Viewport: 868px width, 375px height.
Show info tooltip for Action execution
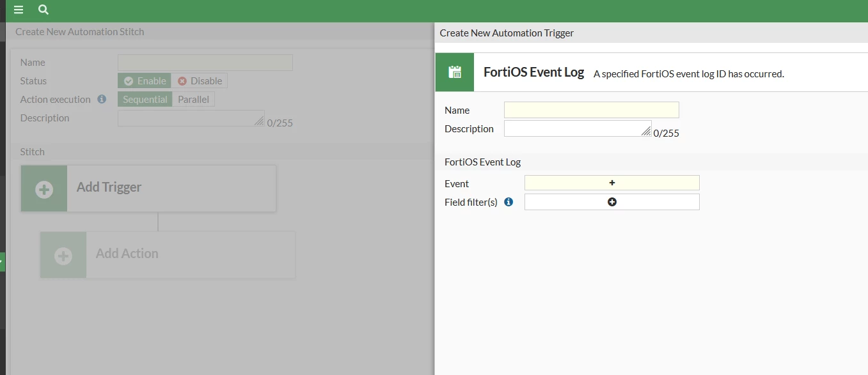(x=102, y=99)
